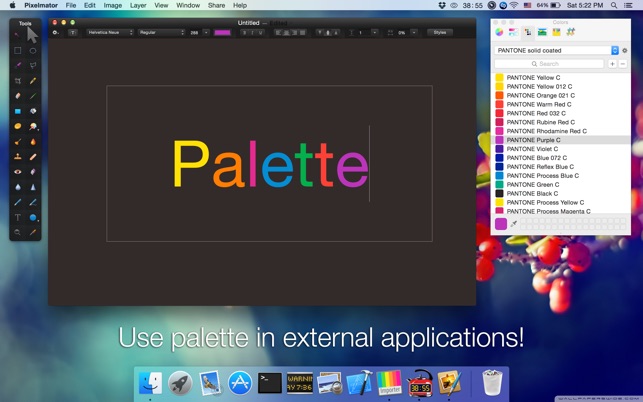Choose the Magic Wand tool
Screen dimensions: 643x402
tap(18, 65)
